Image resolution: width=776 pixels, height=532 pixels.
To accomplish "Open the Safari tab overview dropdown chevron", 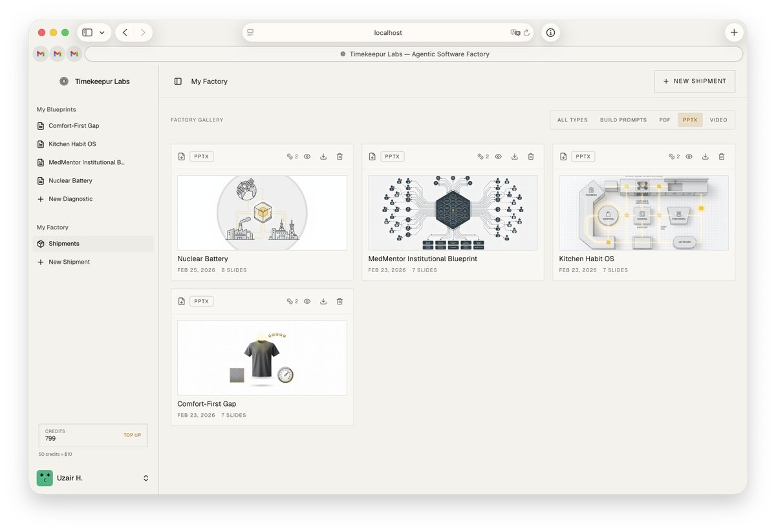I will click(102, 32).
